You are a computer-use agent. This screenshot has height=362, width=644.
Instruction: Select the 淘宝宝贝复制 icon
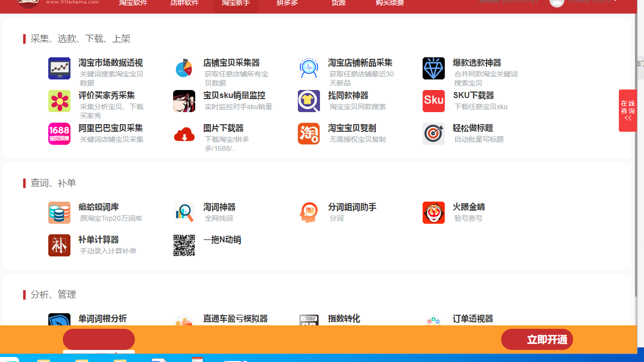point(309,134)
